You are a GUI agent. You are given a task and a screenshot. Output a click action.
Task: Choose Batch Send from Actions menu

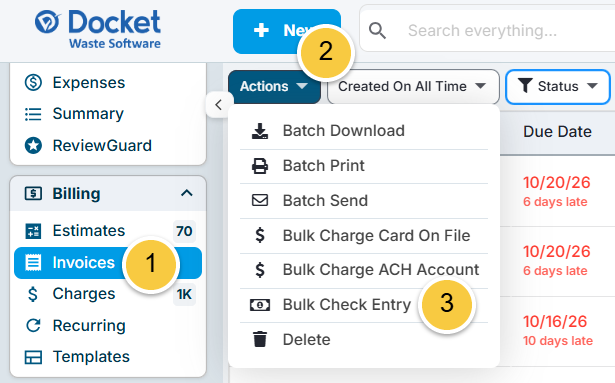pos(364,201)
